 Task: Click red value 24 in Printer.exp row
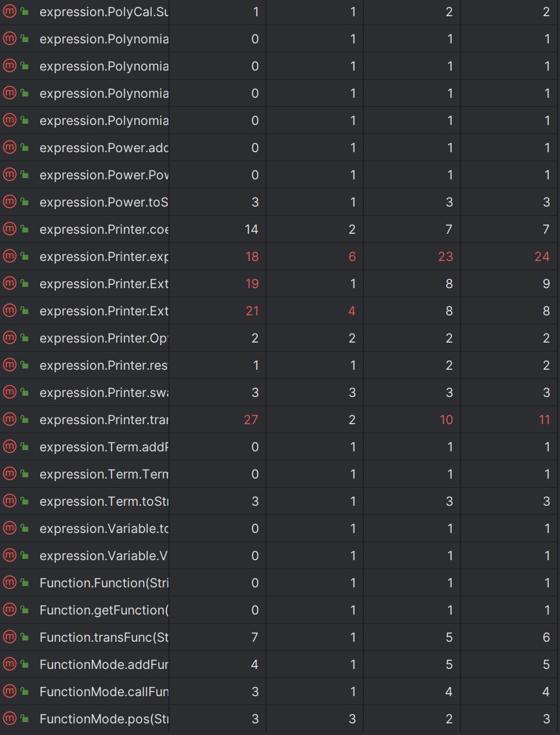(542, 256)
